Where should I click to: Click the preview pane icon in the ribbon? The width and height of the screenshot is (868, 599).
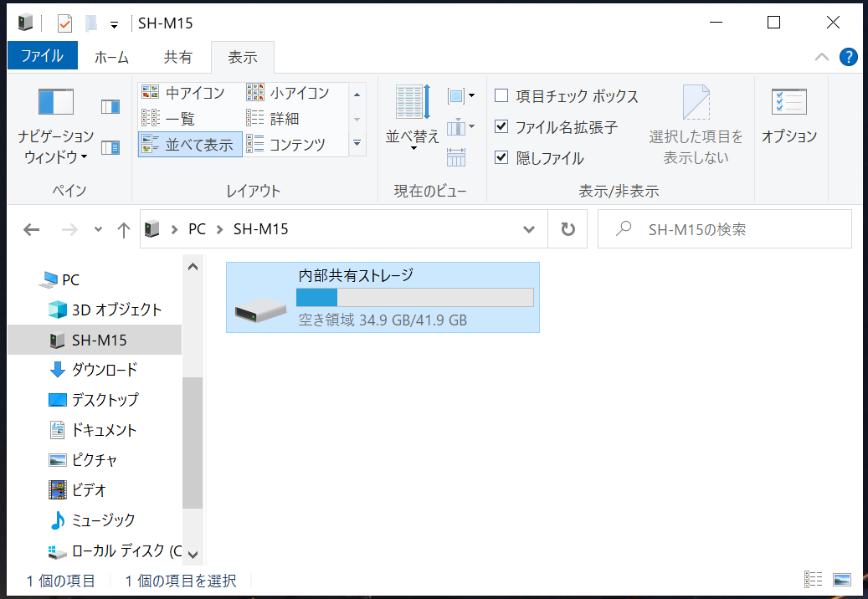110,106
